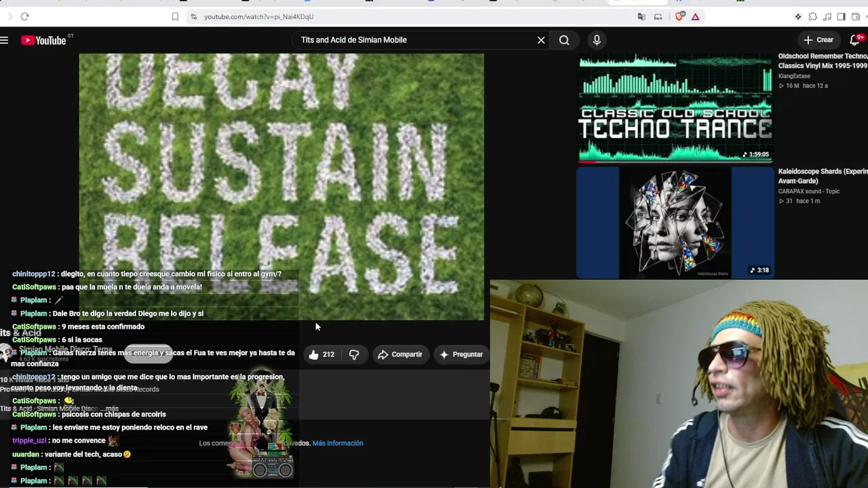The width and height of the screenshot is (868, 488).
Task: Open the Classic Old School Techno Trance thumbnail
Action: point(675,108)
